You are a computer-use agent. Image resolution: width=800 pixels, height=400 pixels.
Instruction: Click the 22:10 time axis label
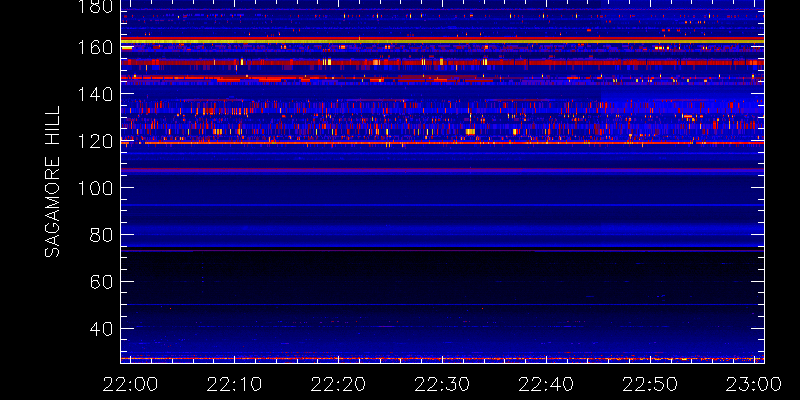click(x=234, y=383)
